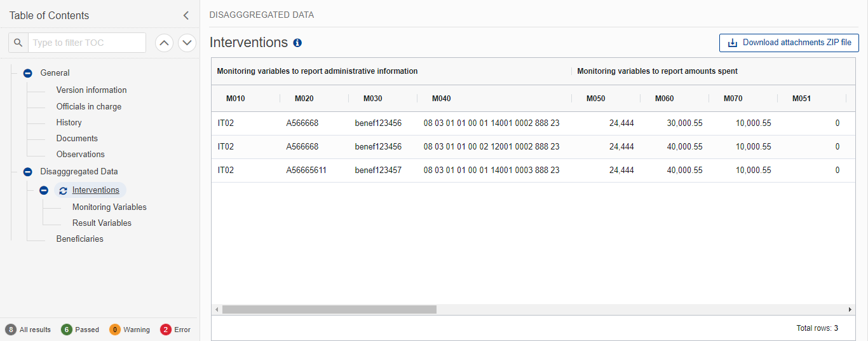Go to Officials in charge
This screenshot has height=341, width=868.
(88, 106)
